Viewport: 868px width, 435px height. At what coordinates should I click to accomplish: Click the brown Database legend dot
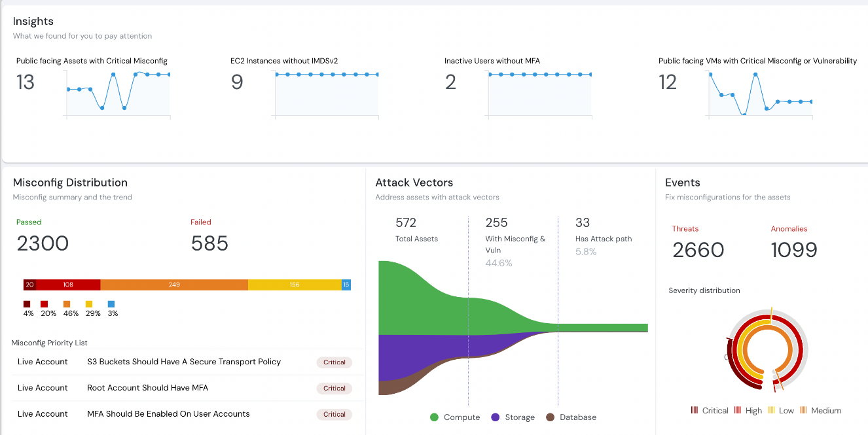551,417
